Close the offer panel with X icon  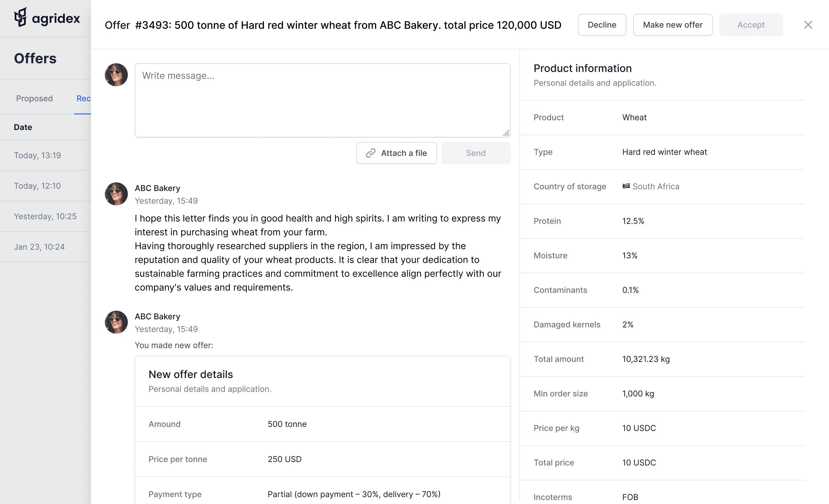coord(808,25)
